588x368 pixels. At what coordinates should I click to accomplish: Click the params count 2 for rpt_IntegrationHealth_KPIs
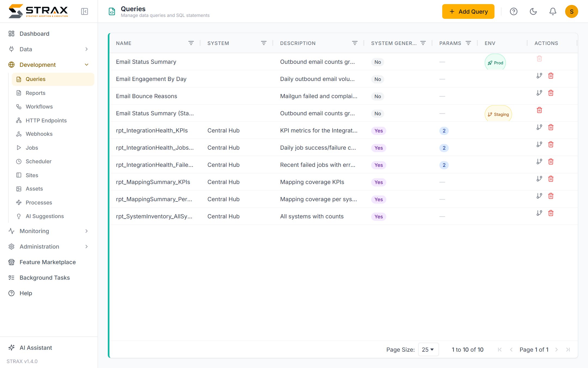tap(444, 131)
